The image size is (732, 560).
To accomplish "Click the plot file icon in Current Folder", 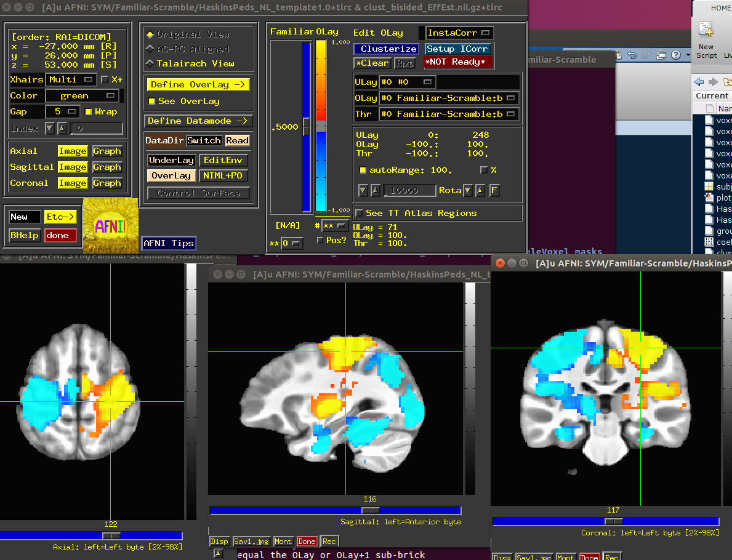I will [709, 198].
